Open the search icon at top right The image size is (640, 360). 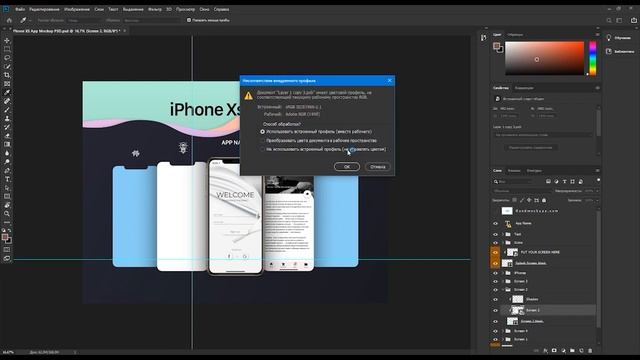pyautogui.click(x=609, y=20)
